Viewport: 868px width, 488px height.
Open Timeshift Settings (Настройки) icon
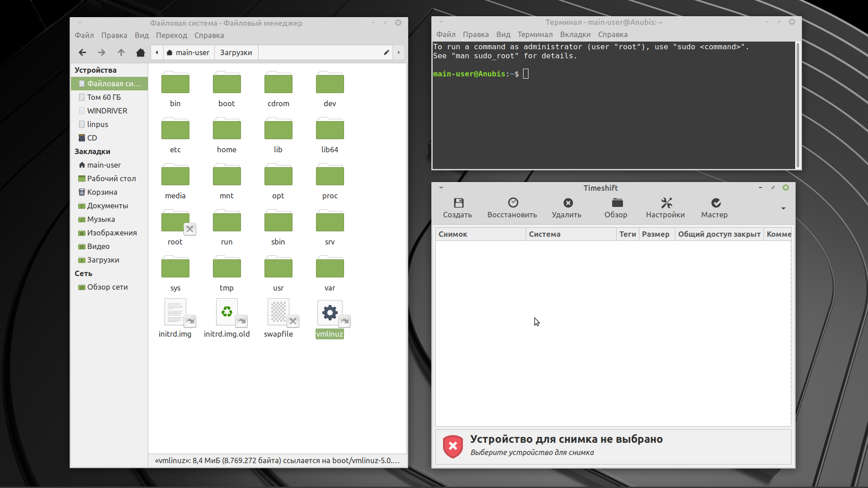pos(666,203)
